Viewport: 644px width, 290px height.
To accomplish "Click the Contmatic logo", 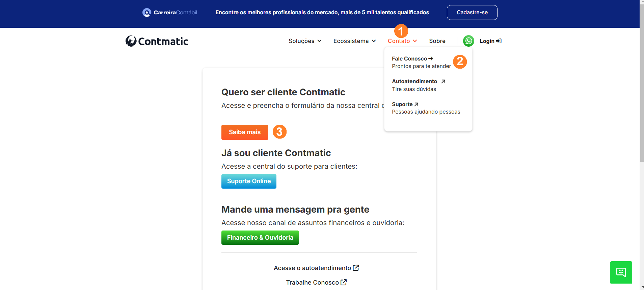I will tap(157, 41).
